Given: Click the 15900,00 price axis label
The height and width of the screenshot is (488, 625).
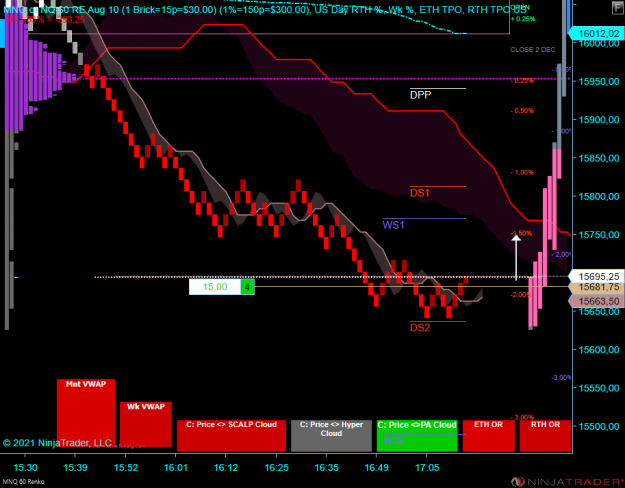Looking at the screenshot, I should pos(599,120).
